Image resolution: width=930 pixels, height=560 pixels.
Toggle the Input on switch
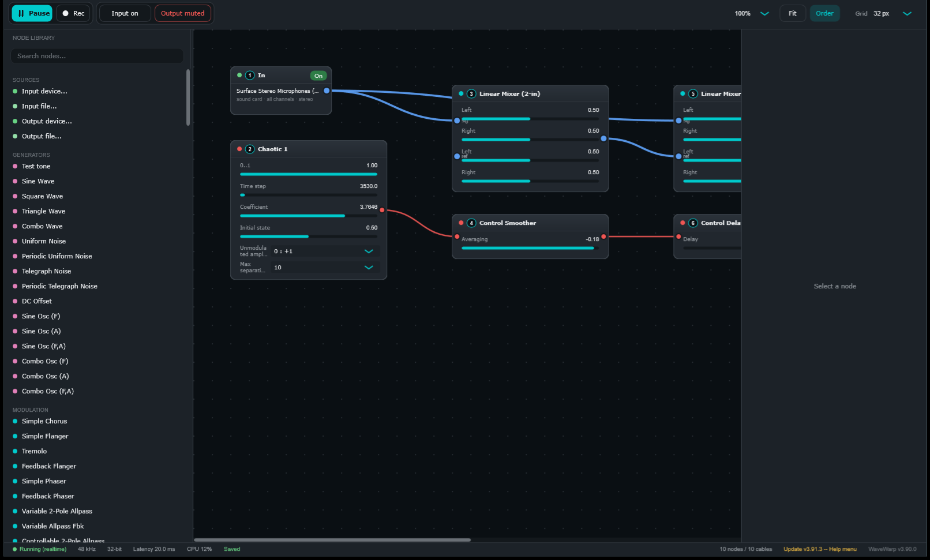pos(125,13)
